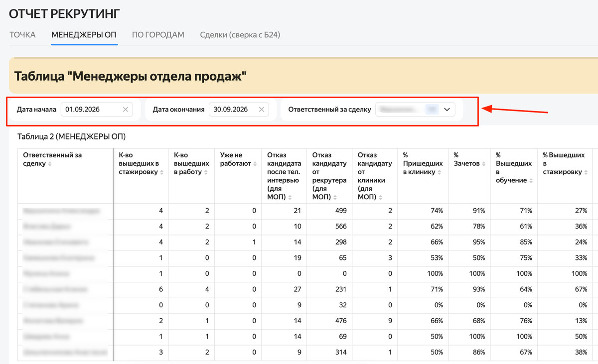Click the value 231 in the table
Image resolution: width=598 pixels, height=364 pixels.
point(340,289)
